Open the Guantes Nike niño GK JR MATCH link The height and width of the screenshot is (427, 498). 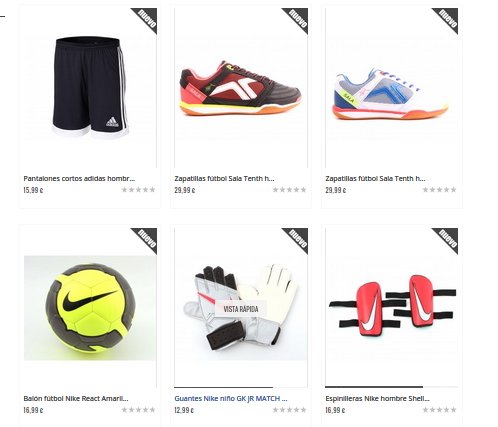point(231,398)
